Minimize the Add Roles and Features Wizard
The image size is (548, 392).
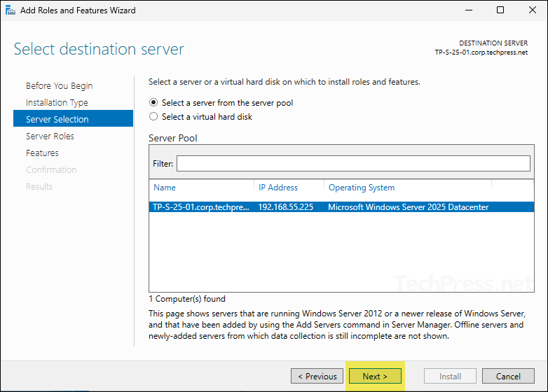467,10
